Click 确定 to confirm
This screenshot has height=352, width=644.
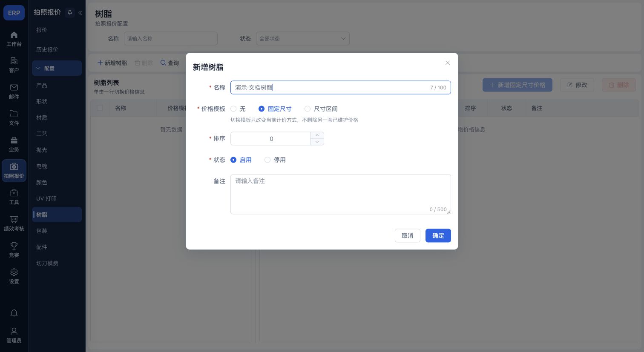coord(438,236)
